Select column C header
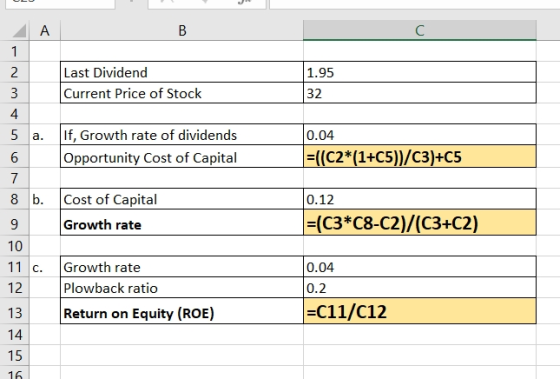560x379 pixels. [x=420, y=31]
